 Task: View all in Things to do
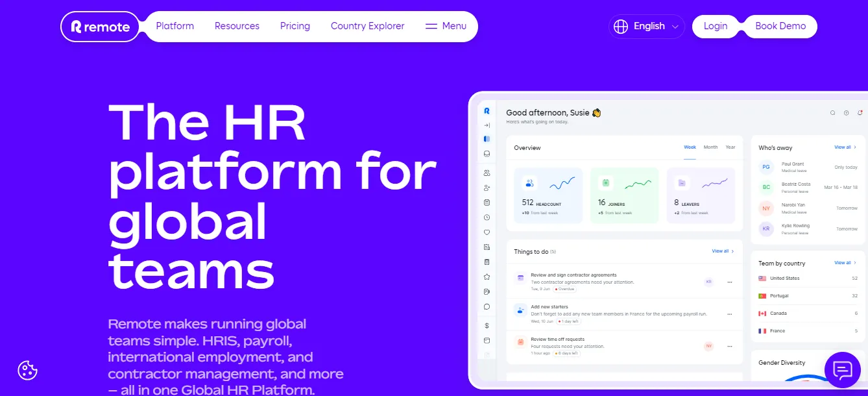723,251
